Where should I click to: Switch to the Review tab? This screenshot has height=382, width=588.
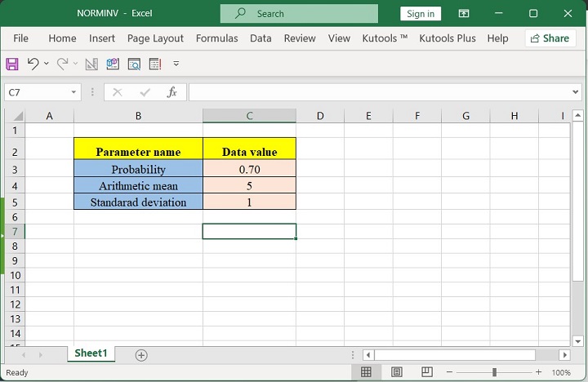[x=300, y=38]
